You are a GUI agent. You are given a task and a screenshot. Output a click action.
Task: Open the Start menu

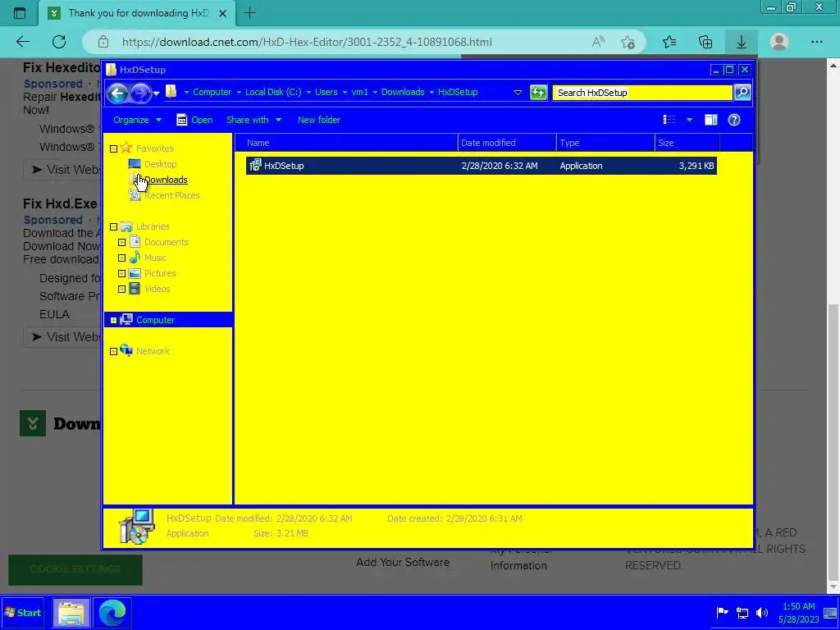pos(22,613)
